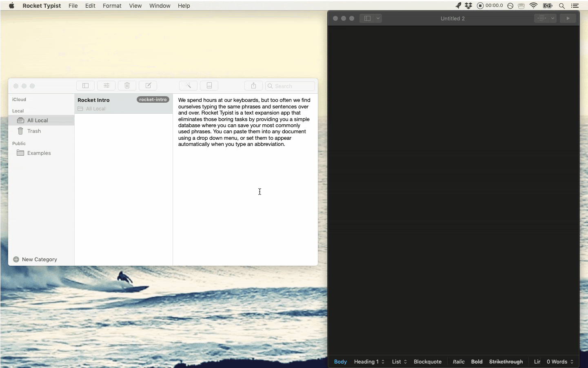This screenshot has width=588, height=368.
Task: Open the File menu
Action: pyautogui.click(x=73, y=6)
